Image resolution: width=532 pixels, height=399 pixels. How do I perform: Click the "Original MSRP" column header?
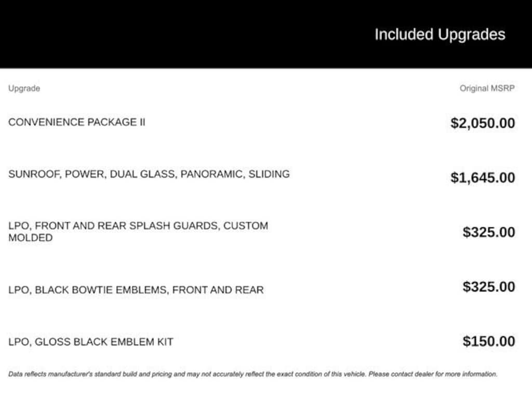tap(487, 88)
